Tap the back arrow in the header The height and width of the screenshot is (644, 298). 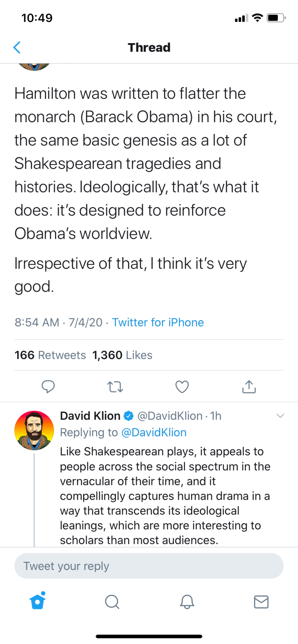point(17,48)
